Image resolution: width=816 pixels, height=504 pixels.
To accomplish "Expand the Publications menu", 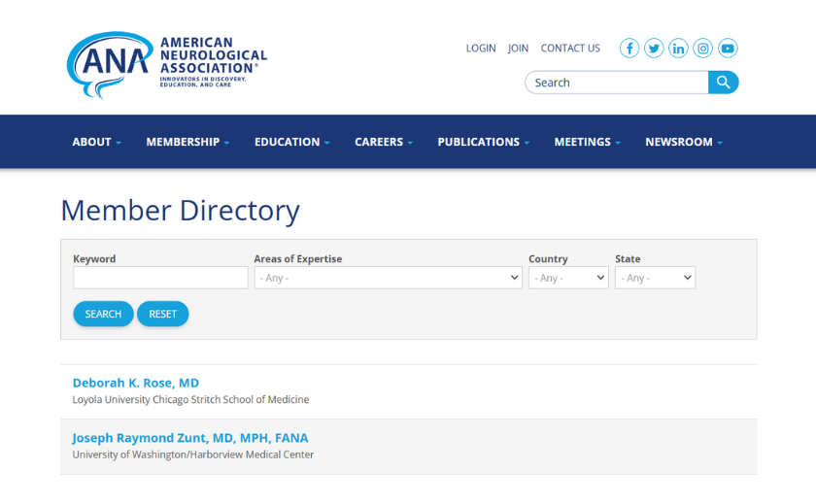I will (x=483, y=142).
